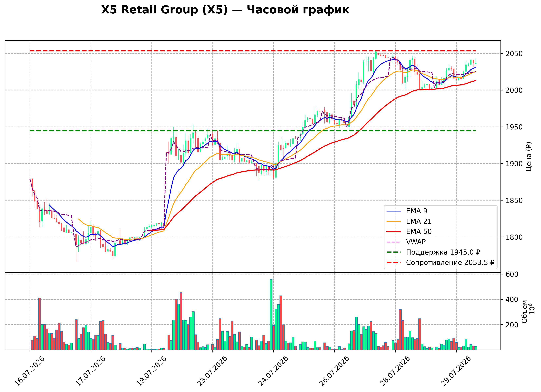The height and width of the screenshot is (392, 541).
Task: Click the Поддержка 1945.0 ₽ legend entry
Action: pos(433,252)
